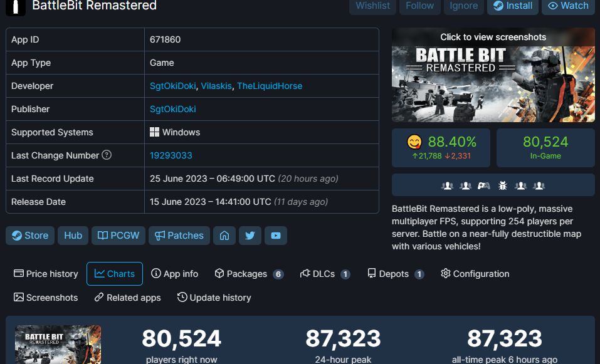The height and width of the screenshot is (364, 600).
Task: Open the Packages tab
Action: click(x=249, y=274)
